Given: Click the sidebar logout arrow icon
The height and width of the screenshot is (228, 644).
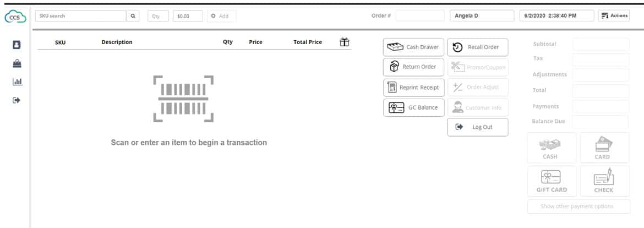Looking at the screenshot, I should click(x=17, y=100).
